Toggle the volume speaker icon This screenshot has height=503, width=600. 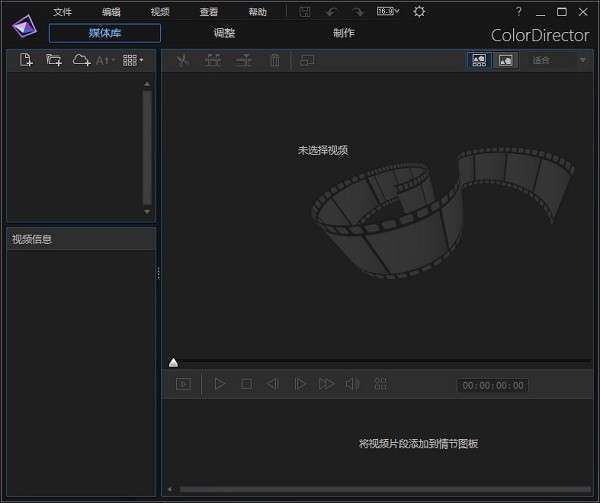tap(352, 384)
